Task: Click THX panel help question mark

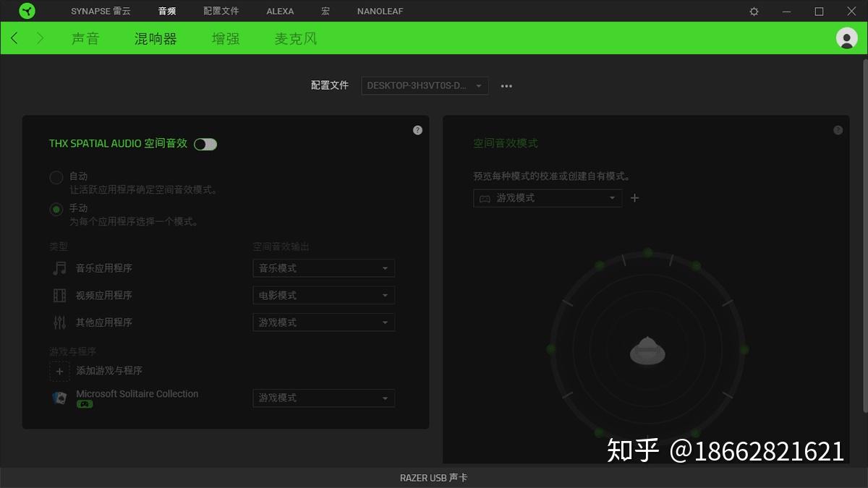Action: 417,130
